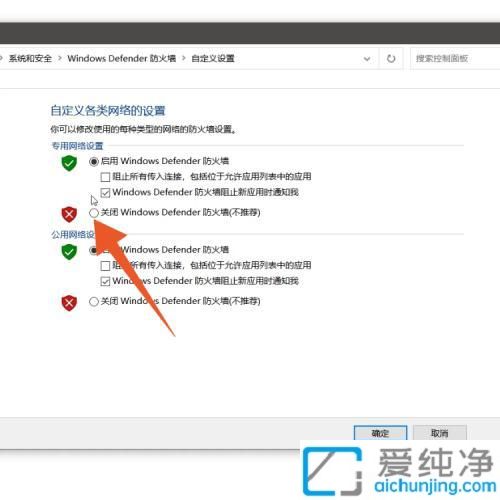Select 关闭 firewall radio under public network
500x500 pixels.
tap(94, 302)
